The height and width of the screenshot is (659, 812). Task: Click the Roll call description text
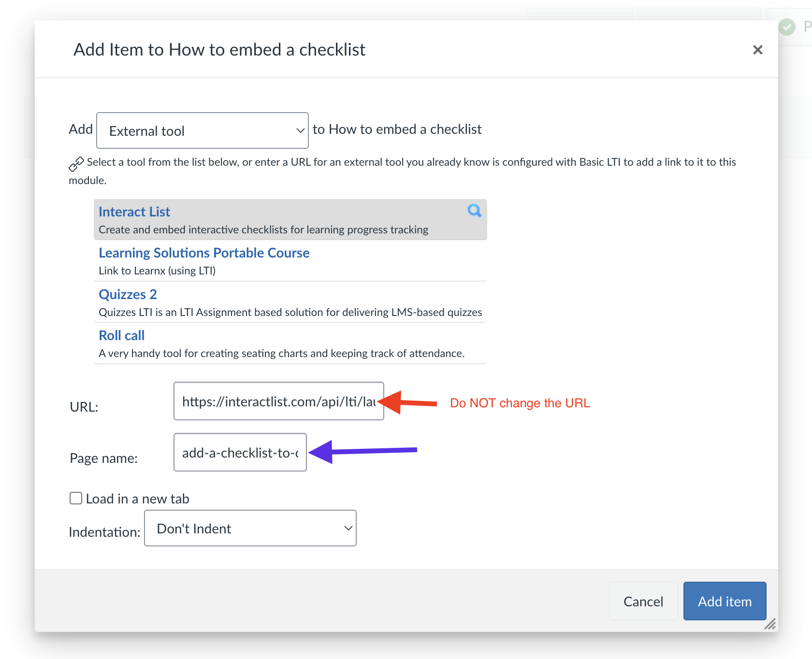(281, 353)
